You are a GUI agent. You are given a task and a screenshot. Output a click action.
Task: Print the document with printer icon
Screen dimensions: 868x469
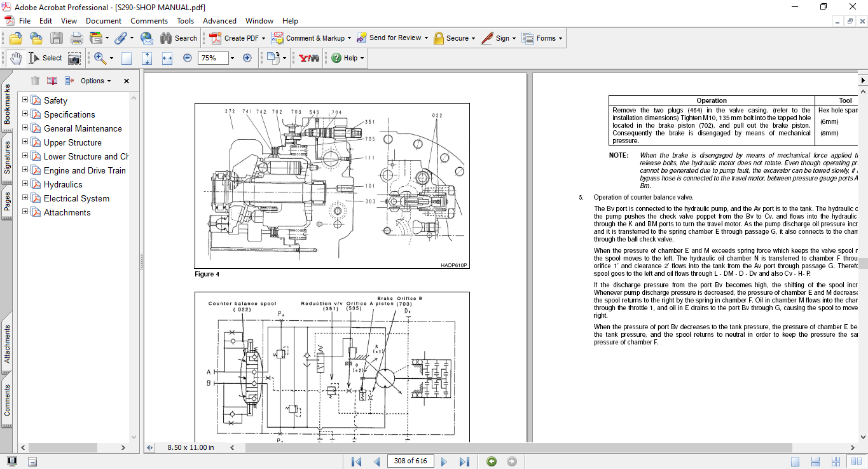click(76, 38)
